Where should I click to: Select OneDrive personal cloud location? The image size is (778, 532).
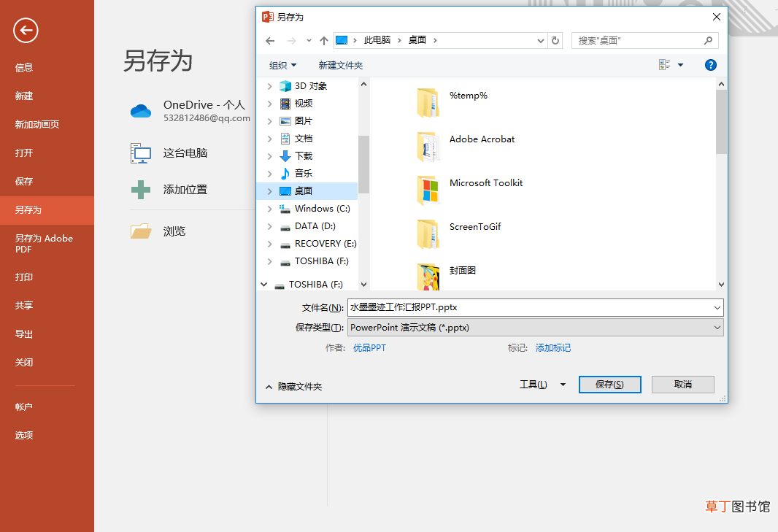190,111
